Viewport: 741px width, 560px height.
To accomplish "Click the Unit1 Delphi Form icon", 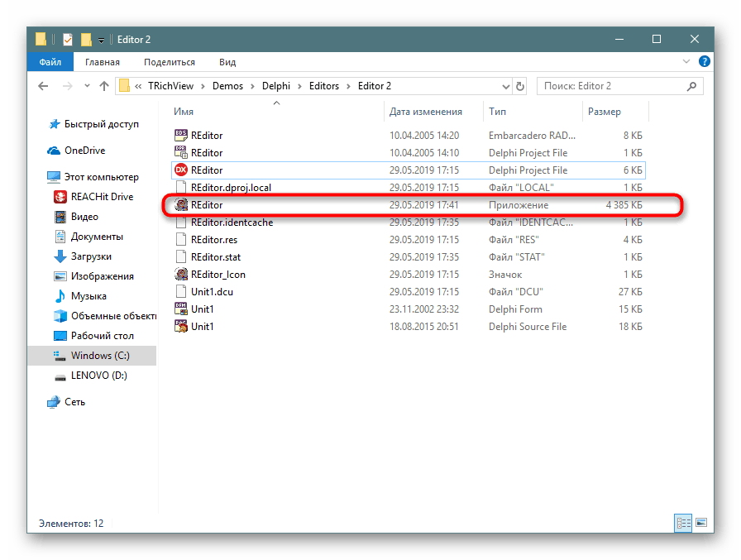I will tap(180, 309).
